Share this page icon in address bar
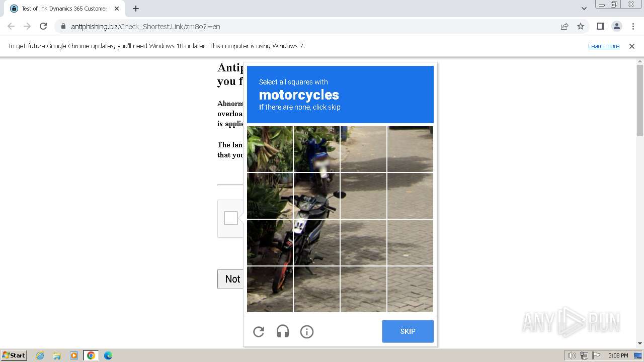 [x=565, y=26]
